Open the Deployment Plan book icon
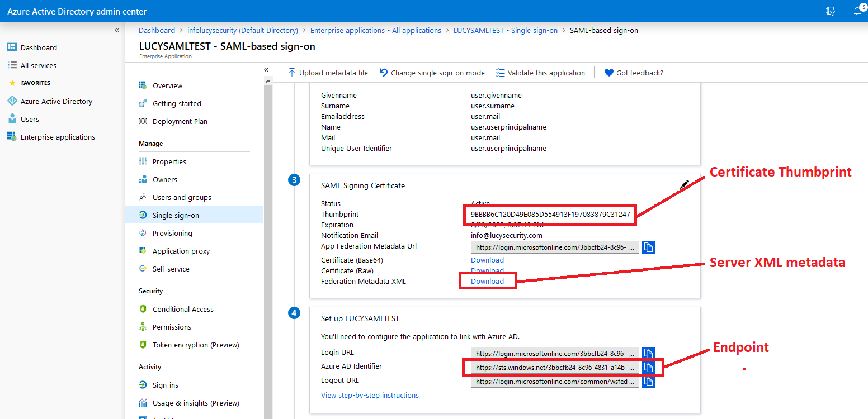 coord(143,121)
